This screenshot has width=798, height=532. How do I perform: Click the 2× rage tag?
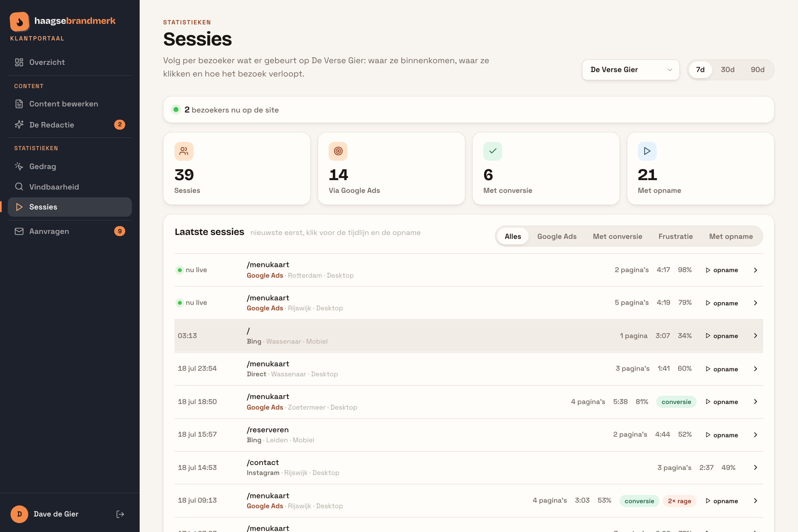(x=680, y=501)
